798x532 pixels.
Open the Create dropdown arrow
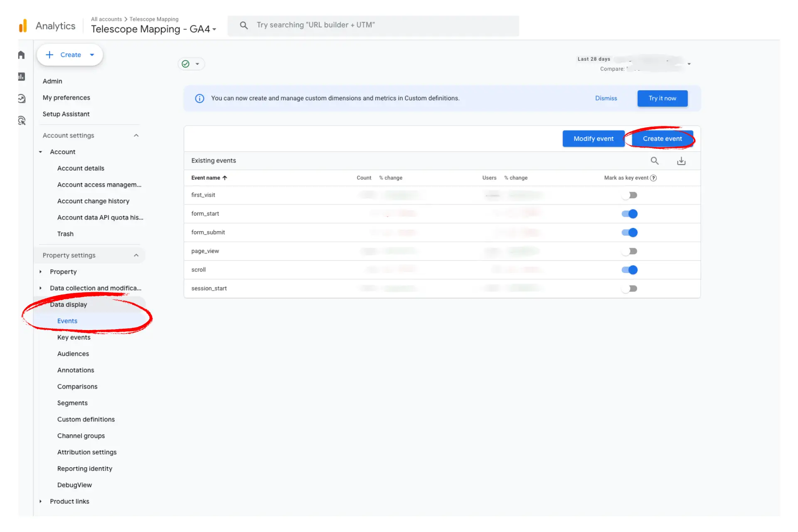(x=92, y=55)
